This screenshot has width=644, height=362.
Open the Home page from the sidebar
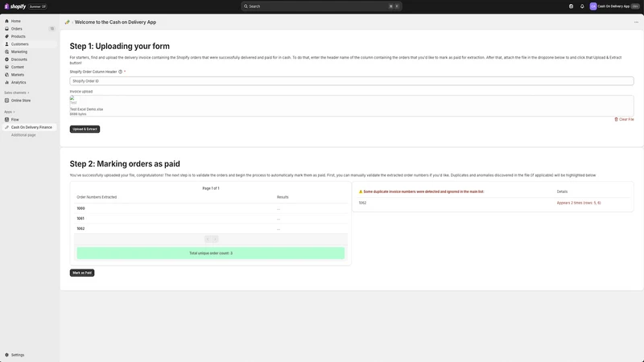pos(15,21)
